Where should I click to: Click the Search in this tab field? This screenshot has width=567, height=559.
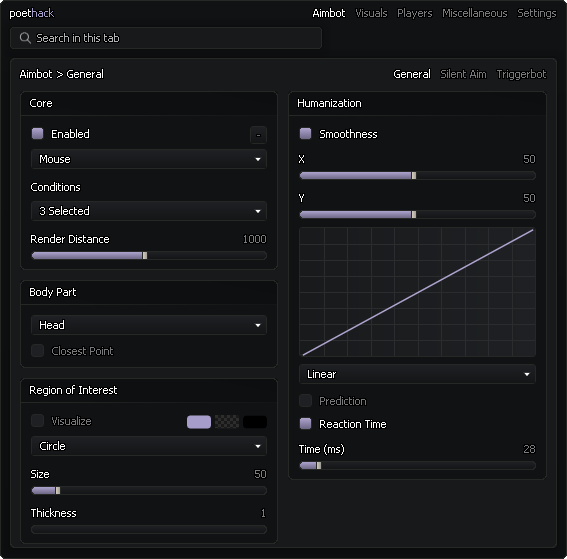(166, 38)
